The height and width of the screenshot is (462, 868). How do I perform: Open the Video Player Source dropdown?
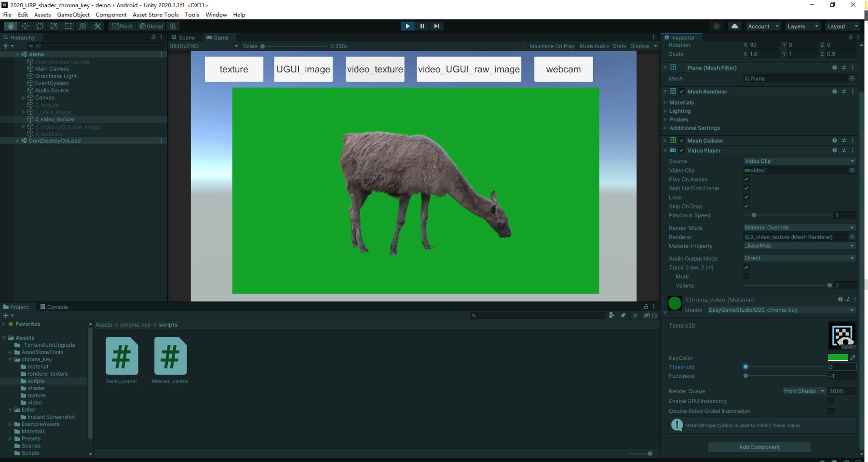799,161
